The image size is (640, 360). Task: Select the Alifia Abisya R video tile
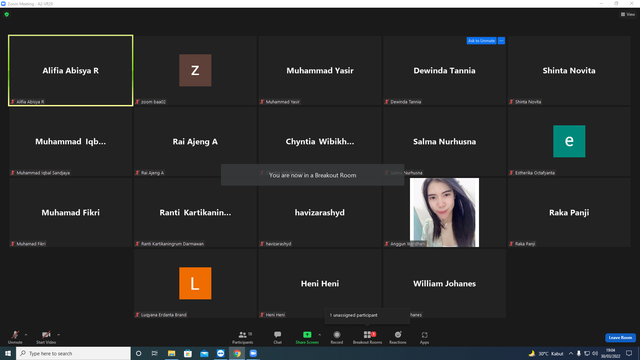tap(71, 70)
